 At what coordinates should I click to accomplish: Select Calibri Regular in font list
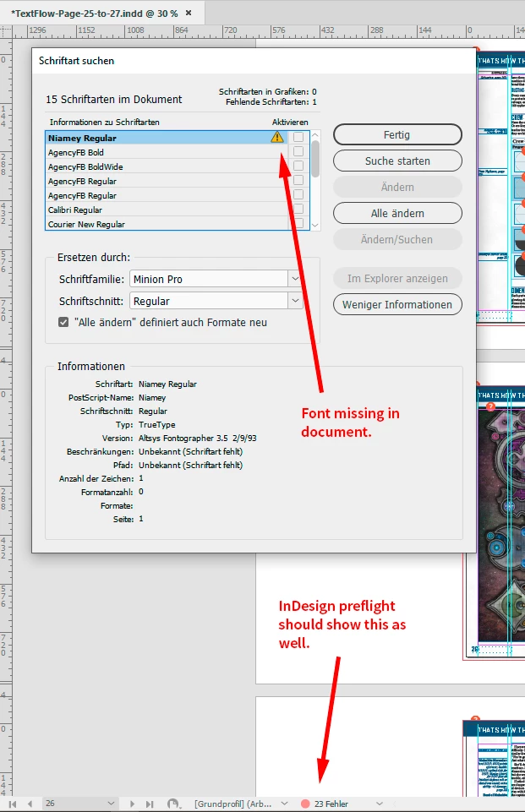[x=167, y=210]
